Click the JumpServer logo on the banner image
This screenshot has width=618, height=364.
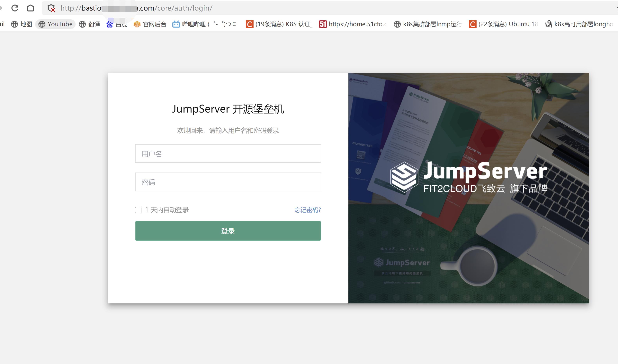tap(469, 177)
